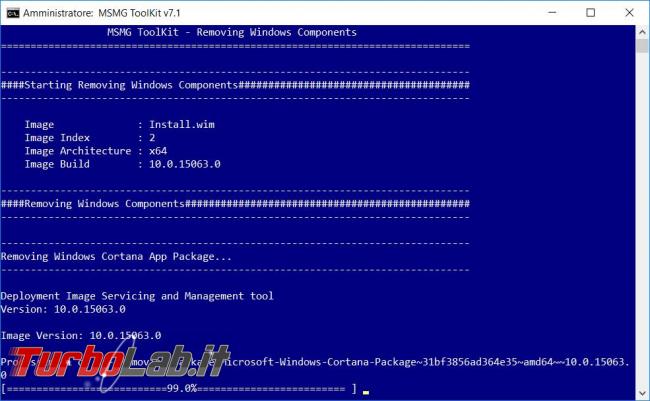650x401 pixels.
Task: Maximize the MSMG ToolKit window
Action: point(591,12)
